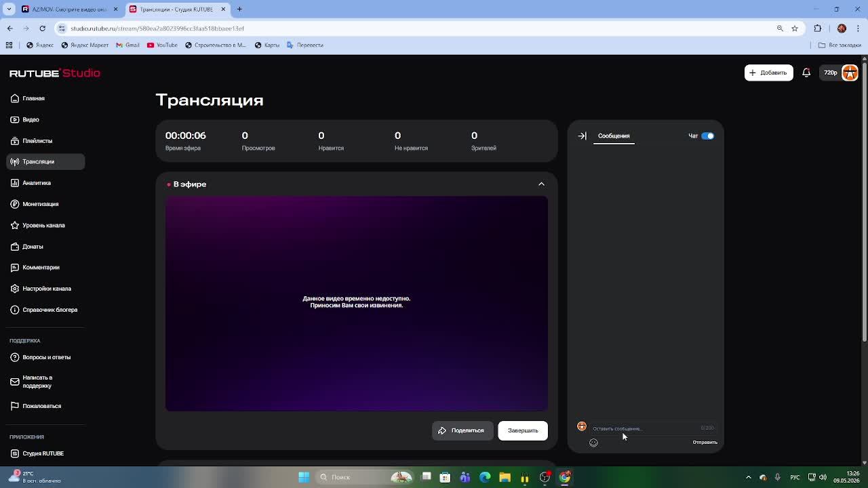This screenshot has height=488, width=868.
Task: Click Пожаловаться in the sidebar
Action: (x=36, y=406)
